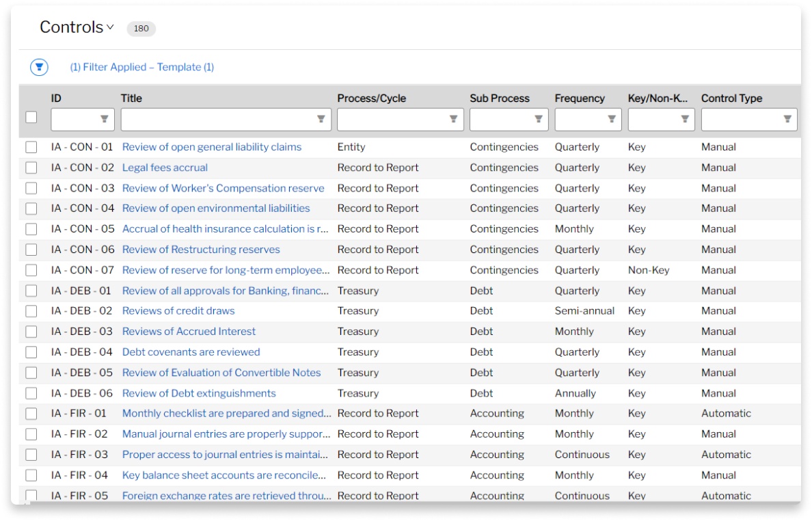Open Manual journal entries control link

(x=226, y=435)
